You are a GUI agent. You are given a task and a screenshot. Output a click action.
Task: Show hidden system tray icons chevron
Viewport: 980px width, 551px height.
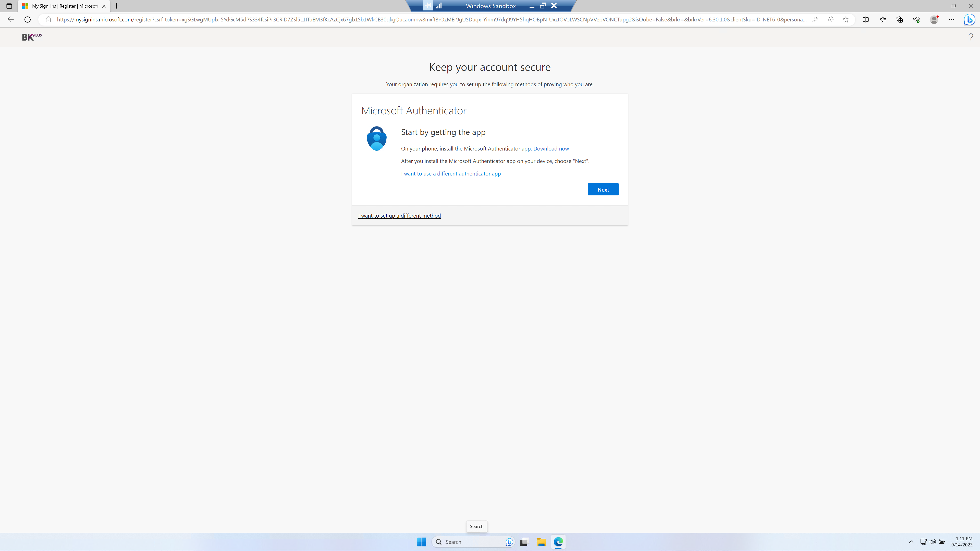coord(911,542)
